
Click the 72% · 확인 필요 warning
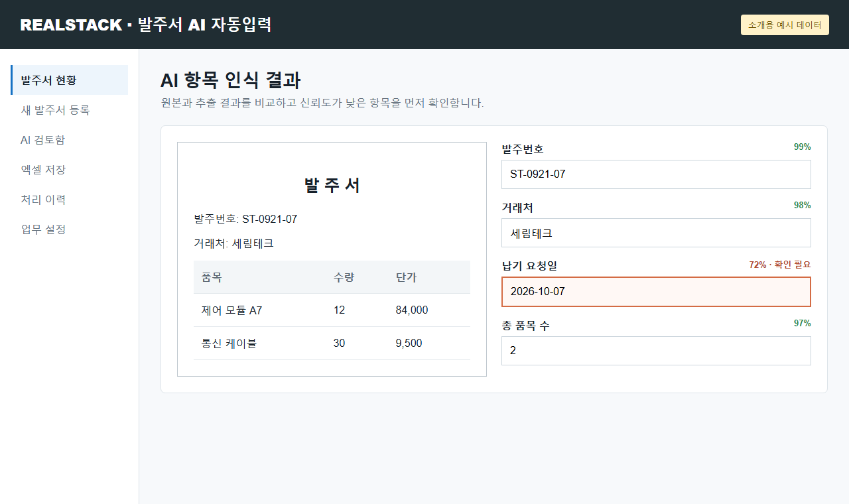(x=780, y=265)
